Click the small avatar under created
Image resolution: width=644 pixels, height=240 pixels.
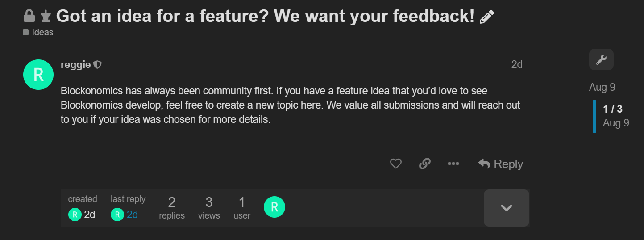[75, 215]
